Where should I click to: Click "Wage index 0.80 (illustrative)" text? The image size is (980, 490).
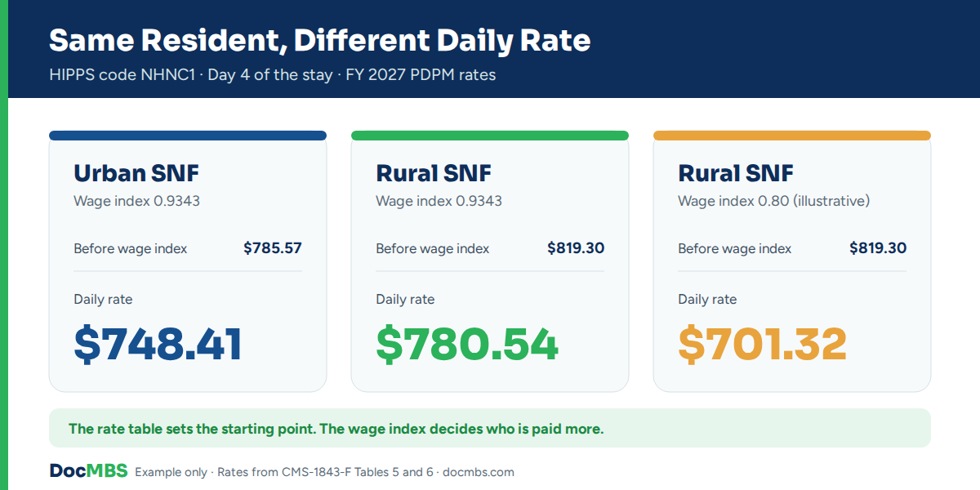pyautogui.click(x=773, y=201)
